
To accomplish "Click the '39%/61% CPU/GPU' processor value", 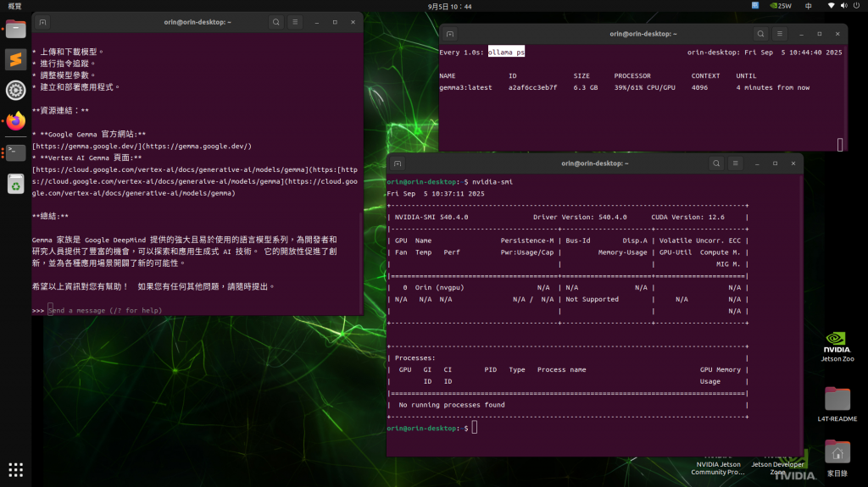I will (x=644, y=87).
